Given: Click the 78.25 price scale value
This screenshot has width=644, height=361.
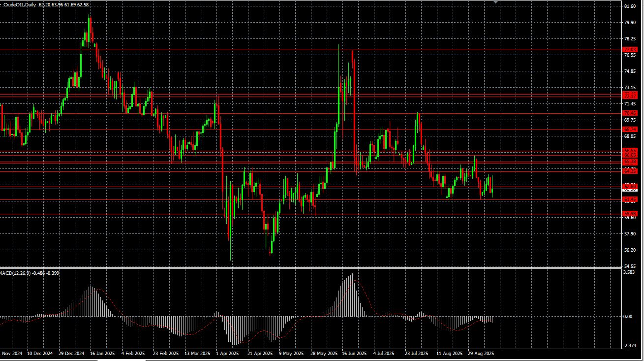Looking at the screenshot, I should 630,39.
